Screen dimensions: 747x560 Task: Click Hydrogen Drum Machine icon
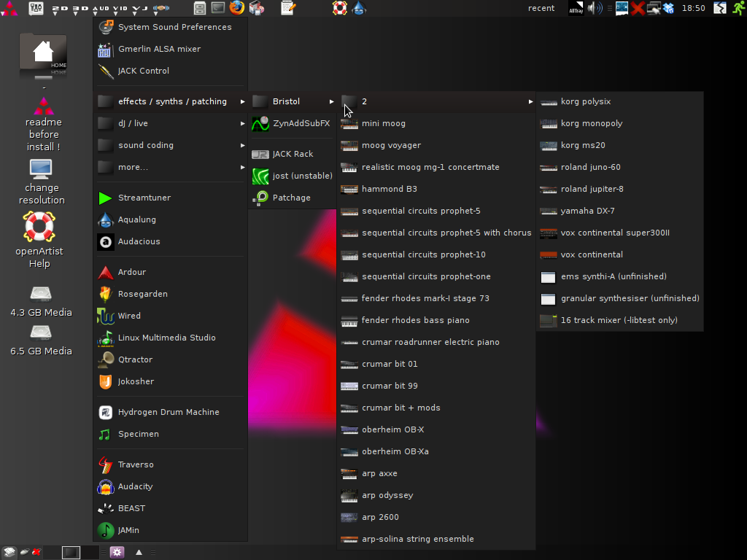tap(105, 412)
